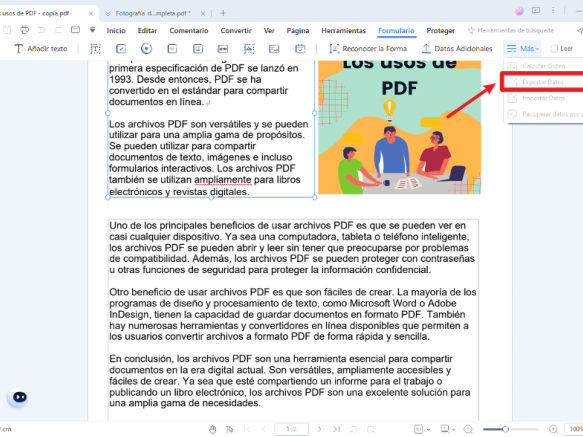
Task: Go to the next page
Action: pos(319,430)
